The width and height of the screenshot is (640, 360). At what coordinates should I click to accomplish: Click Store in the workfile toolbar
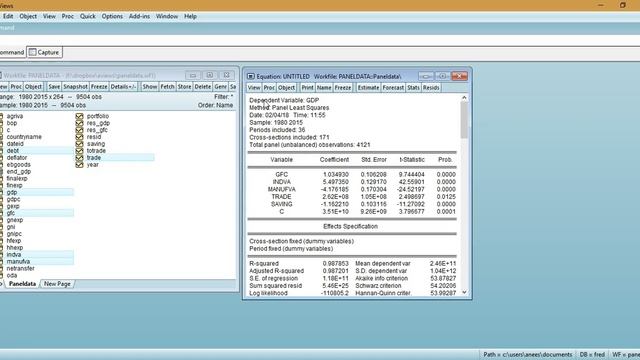(x=184, y=87)
